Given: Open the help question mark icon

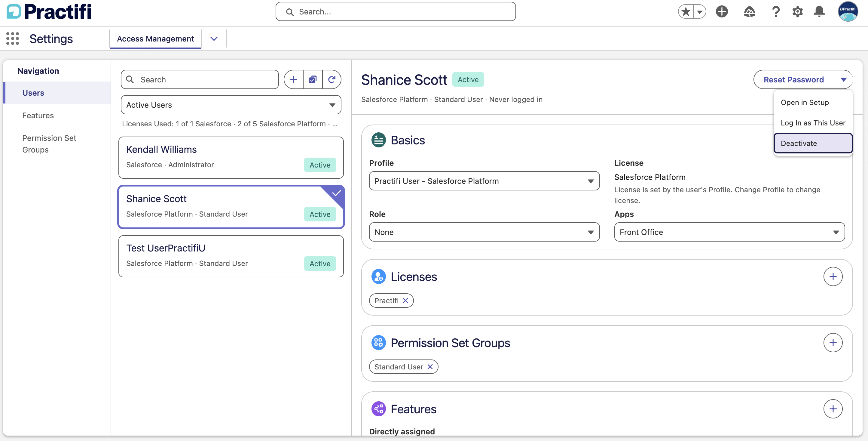Looking at the screenshot, I should (x=776, y=12).
